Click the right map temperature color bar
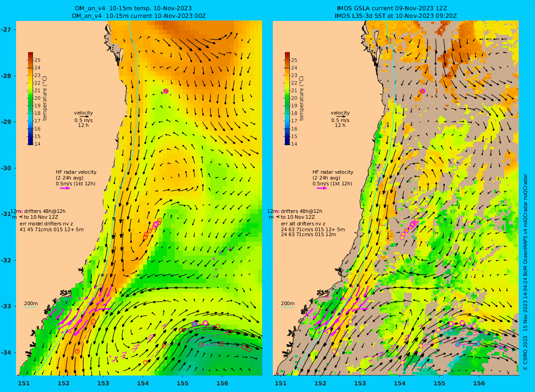The width and height of the screenshot is (535, 392). click(x=287, y=98)
